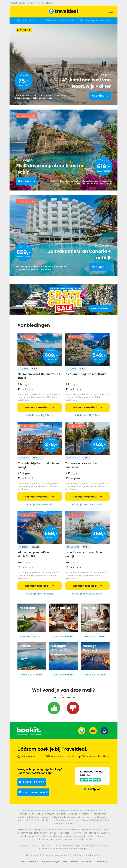Open the hamburger menu icon
127x868 pixels.
(x=111, y=11)
